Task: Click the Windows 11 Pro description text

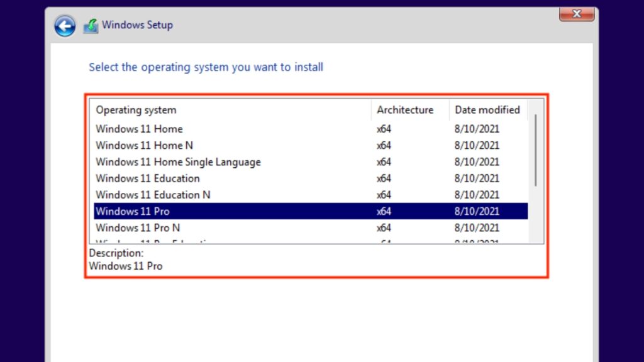Action: pyautogui.click(x=125, y=266)
